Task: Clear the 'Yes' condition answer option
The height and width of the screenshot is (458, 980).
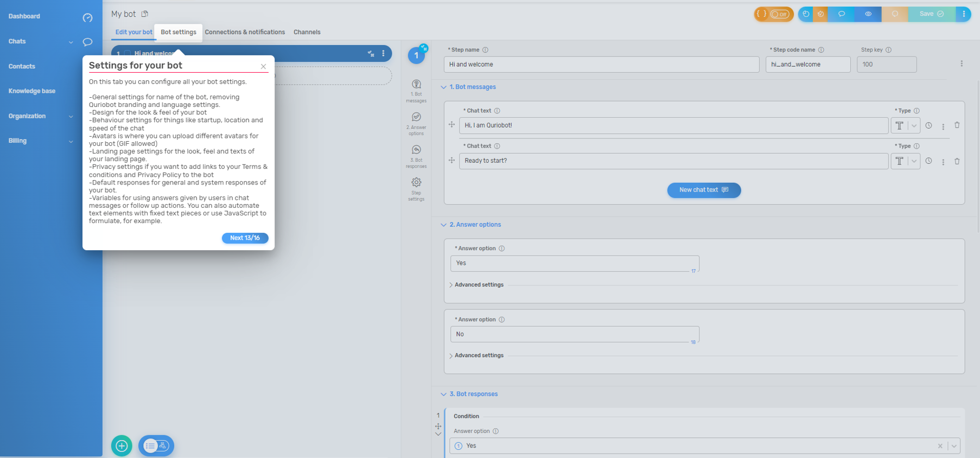Action: click(x=940, y=446)
